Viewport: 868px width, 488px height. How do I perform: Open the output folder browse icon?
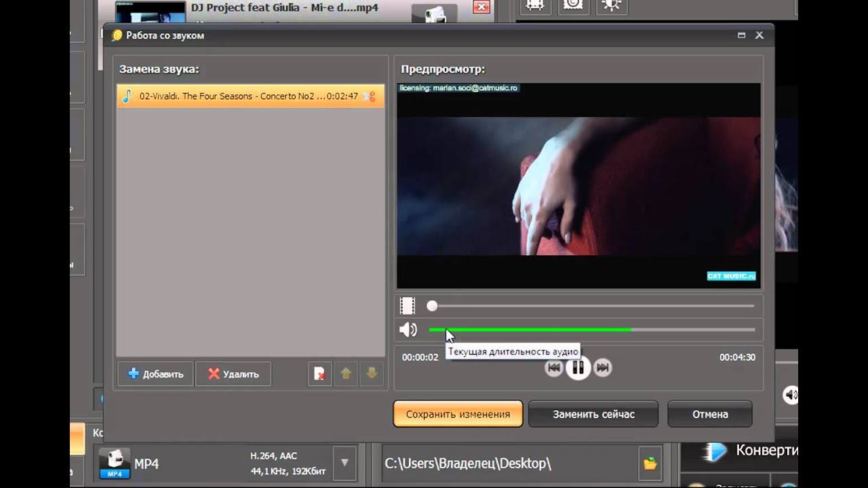[x=650, y=464]
